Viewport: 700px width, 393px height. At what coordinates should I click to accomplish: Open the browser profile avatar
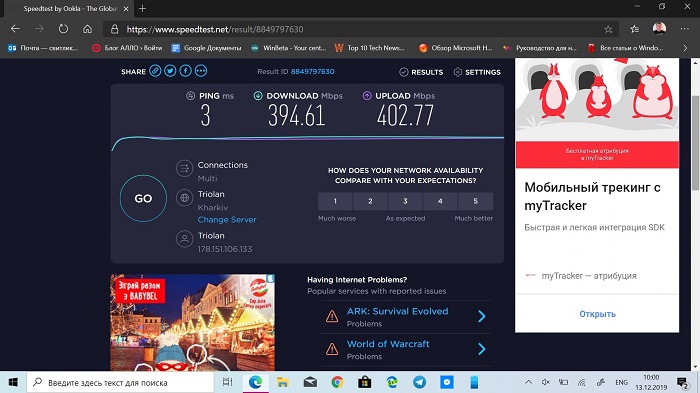point(659,29)
